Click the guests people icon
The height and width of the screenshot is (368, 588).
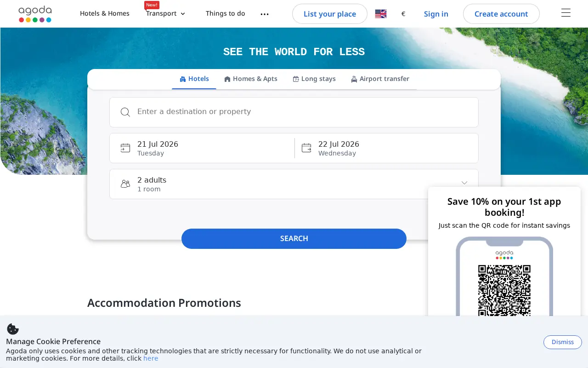[125, 184]
